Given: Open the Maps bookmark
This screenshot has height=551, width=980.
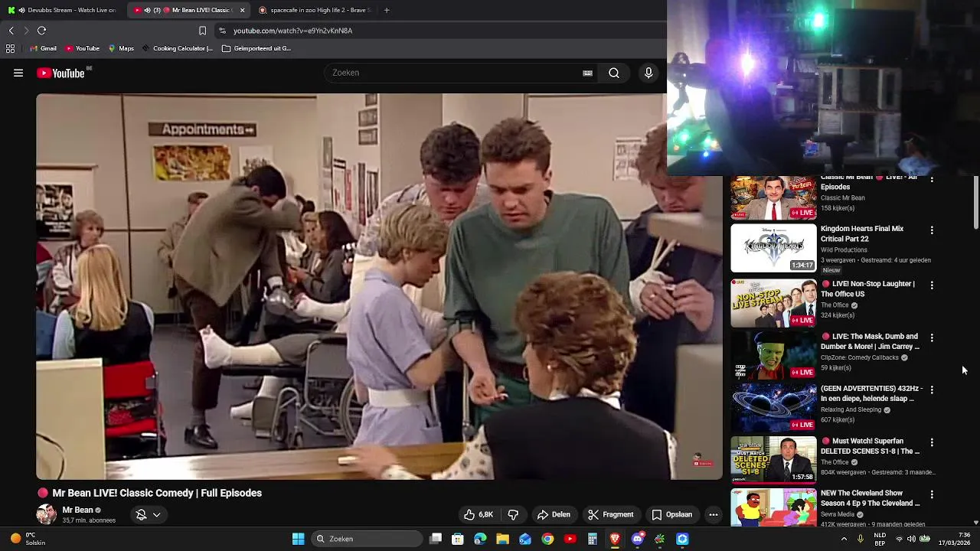Looking at the screenshot, I should (121, 48).
